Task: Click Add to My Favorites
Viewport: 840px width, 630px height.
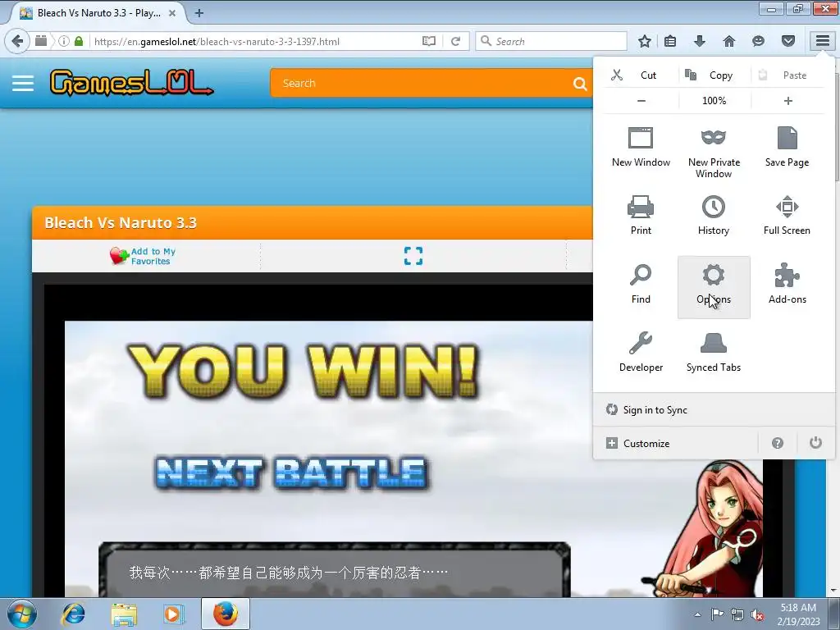Action: 143,256
